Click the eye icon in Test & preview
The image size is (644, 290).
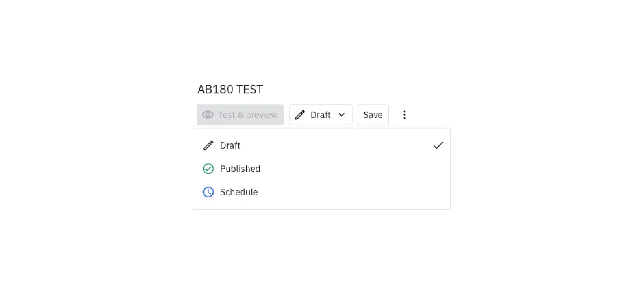click(x=208, y=115)
